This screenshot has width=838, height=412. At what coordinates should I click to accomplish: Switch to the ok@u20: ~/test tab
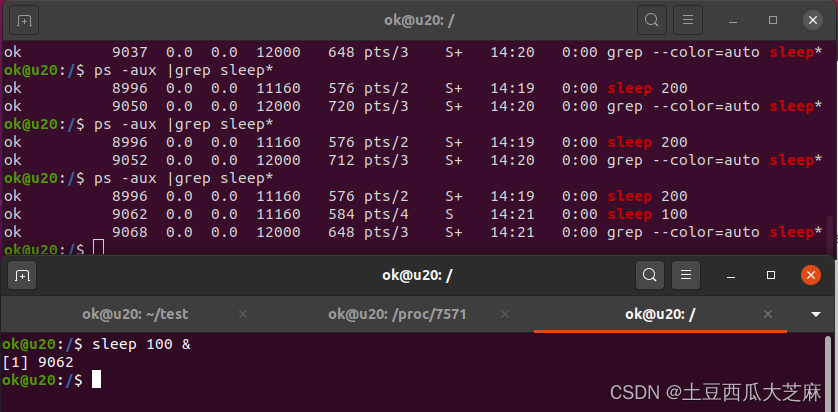tap(135, 314)
